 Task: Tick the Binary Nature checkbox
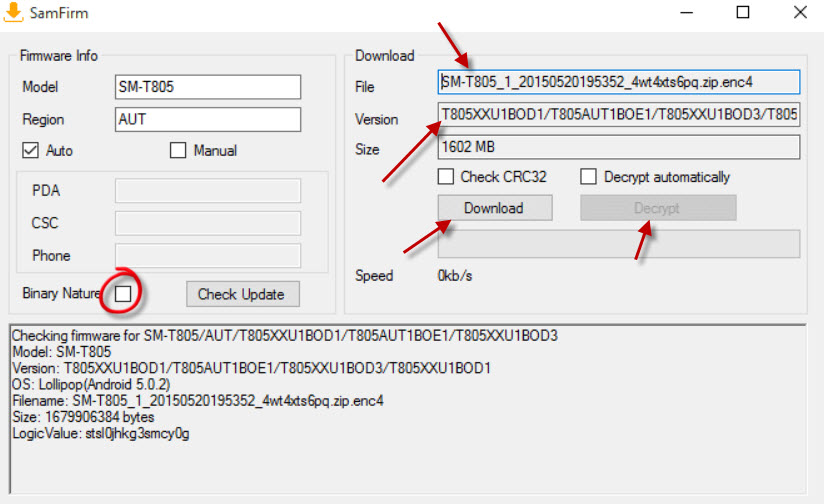tap(123, 293)
